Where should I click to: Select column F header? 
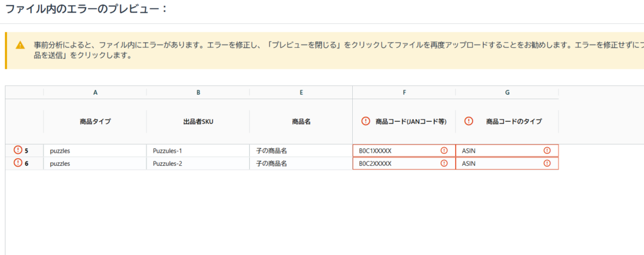tap(404, 92)
